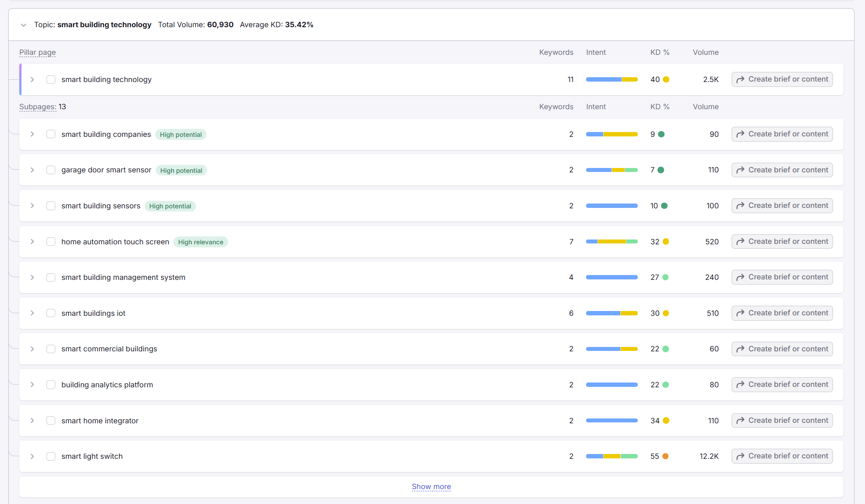
Task: Expand the smart building management system row
Action: coord(32,277)
